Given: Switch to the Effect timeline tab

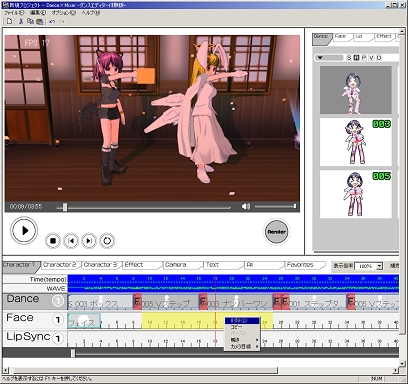Looking at the screenshot, I should (141, 265).
